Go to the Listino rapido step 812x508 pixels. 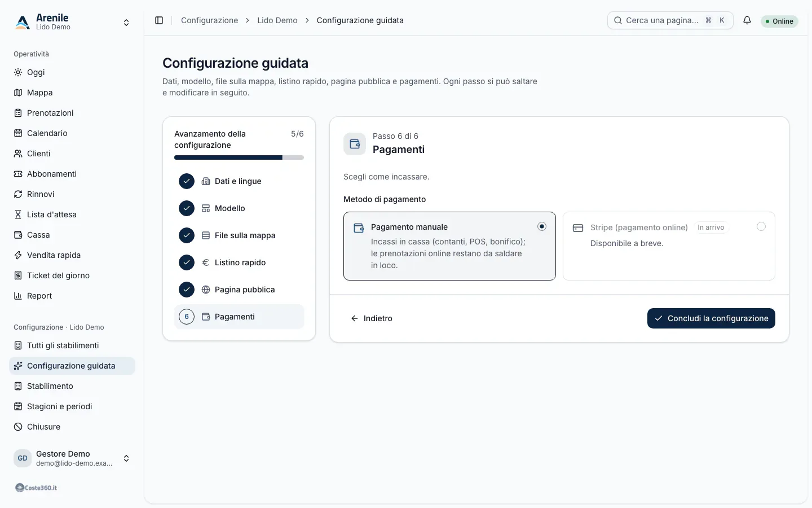(x=239, y=262)
